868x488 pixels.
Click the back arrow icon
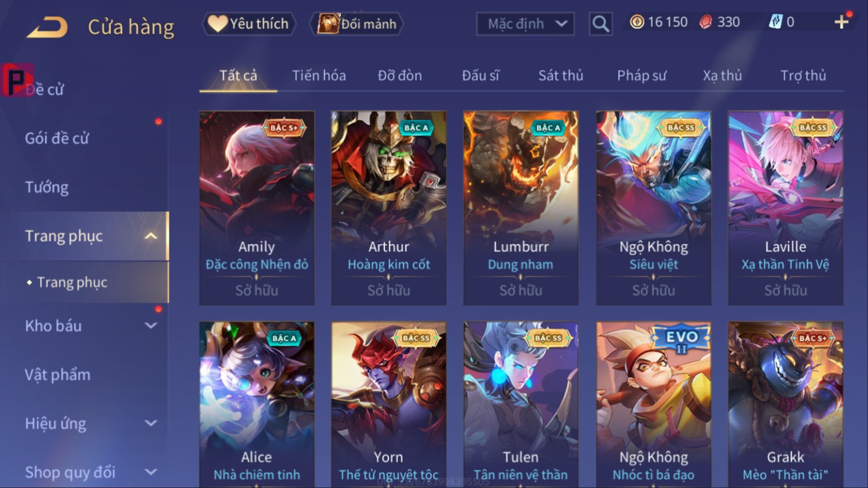pyautogui.click(x=47, y=26)
